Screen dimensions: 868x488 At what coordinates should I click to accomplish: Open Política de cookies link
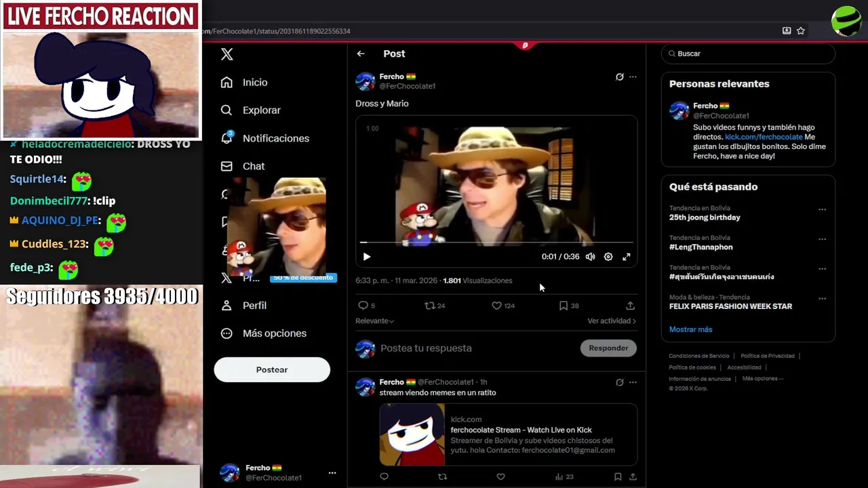pos(692,367)
